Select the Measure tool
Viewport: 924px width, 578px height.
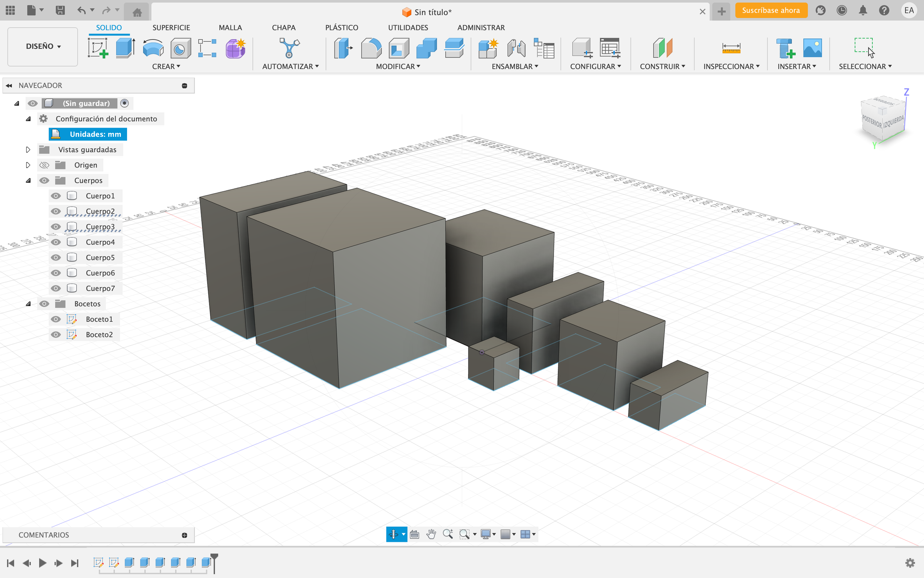(731, 48)
